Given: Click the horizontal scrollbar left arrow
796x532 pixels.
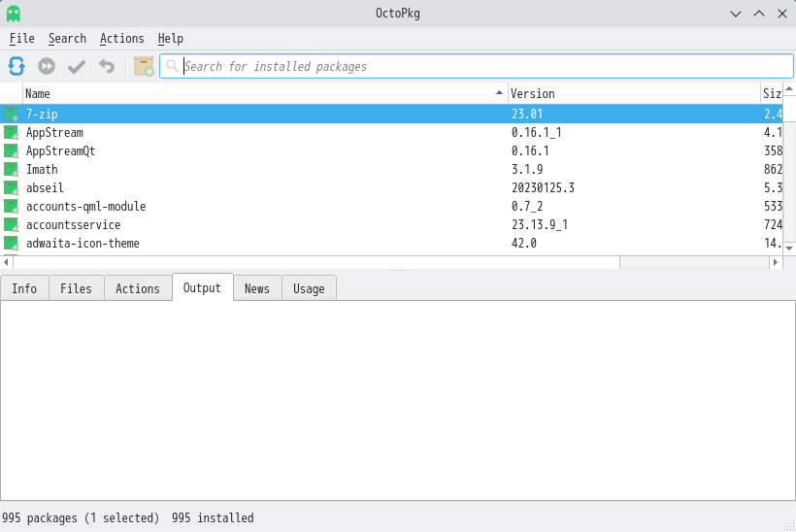Looking at the screenshot, I should 6,262.
